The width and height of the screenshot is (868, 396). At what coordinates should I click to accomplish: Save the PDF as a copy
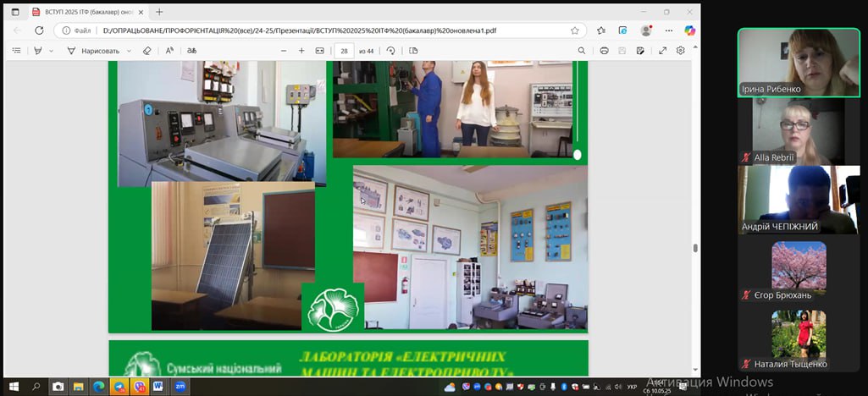point(640,50)
